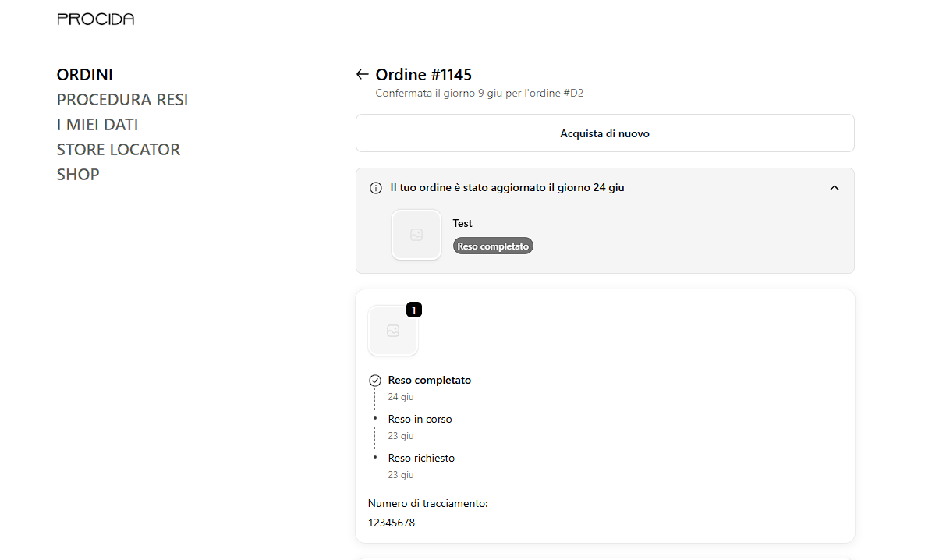
Task: Click the info icon in the order update banner
Action: click(x=376, y=188)
